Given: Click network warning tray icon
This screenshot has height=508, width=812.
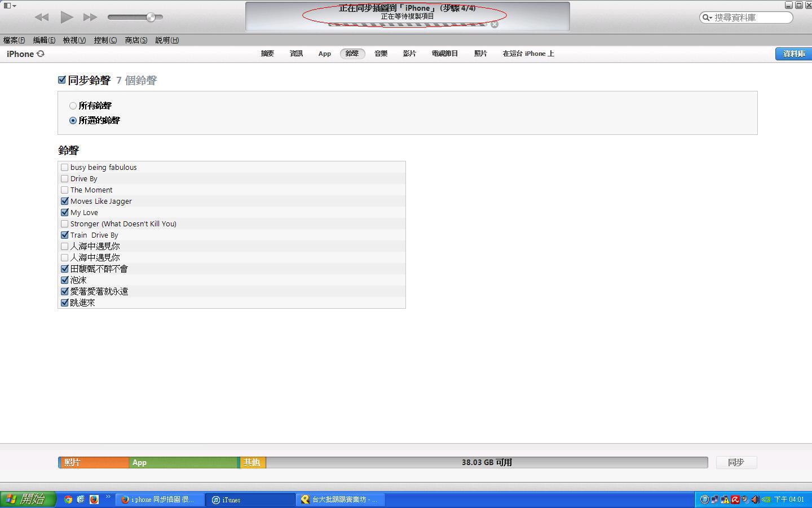Looking at the screenshot, I should pyautogui.click(x=725, y=500).
